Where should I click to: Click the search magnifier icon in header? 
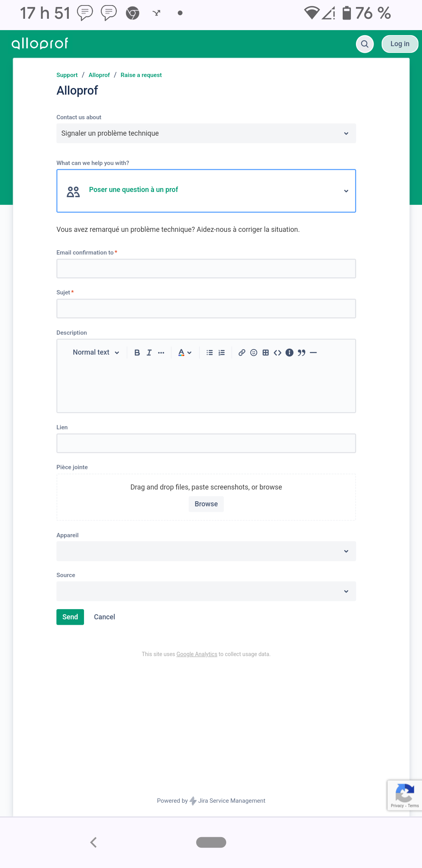coord(365,44)
